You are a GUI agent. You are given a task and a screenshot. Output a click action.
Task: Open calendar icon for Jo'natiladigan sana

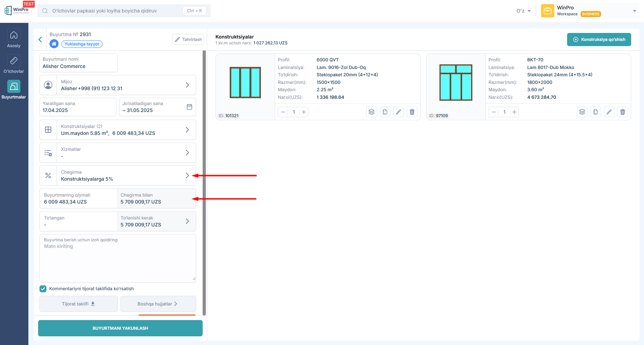coord(189,107)
